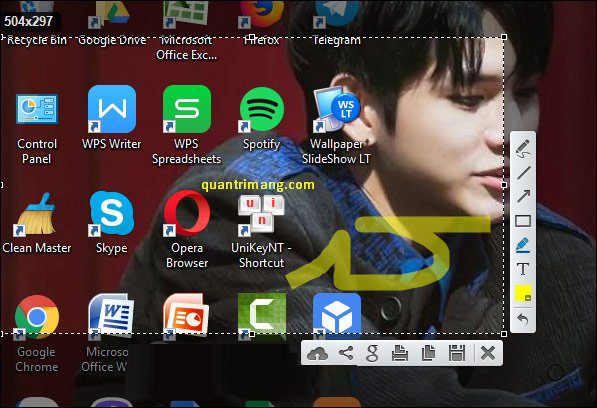Select the Rectangle tool
597x408 pixels.
point(523,221)
